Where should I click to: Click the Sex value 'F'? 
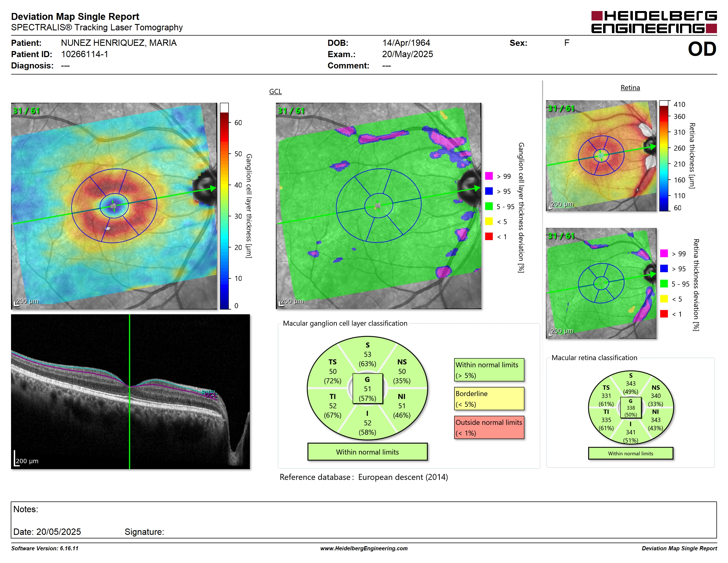(x=567, y=43)
